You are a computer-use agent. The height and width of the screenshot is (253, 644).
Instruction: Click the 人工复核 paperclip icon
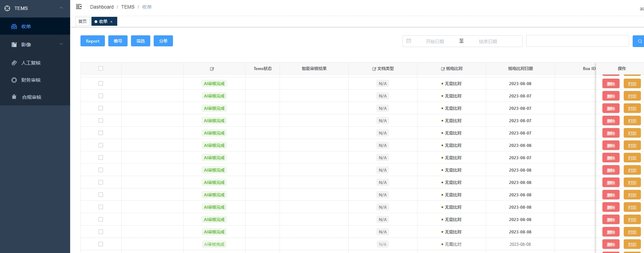point(14,63)
